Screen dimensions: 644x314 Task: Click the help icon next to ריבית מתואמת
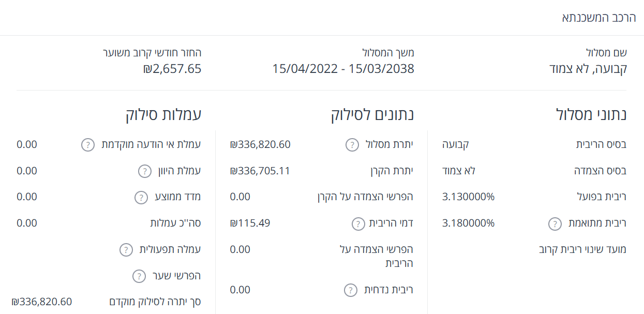pyautogui.click(x=555, y=224)
